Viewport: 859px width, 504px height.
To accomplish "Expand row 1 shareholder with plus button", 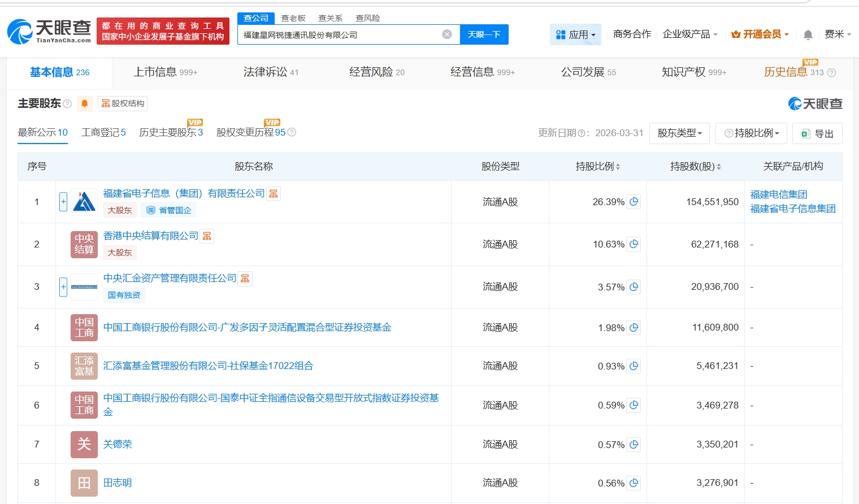I will pyautogui.click(x=63, y=202).
